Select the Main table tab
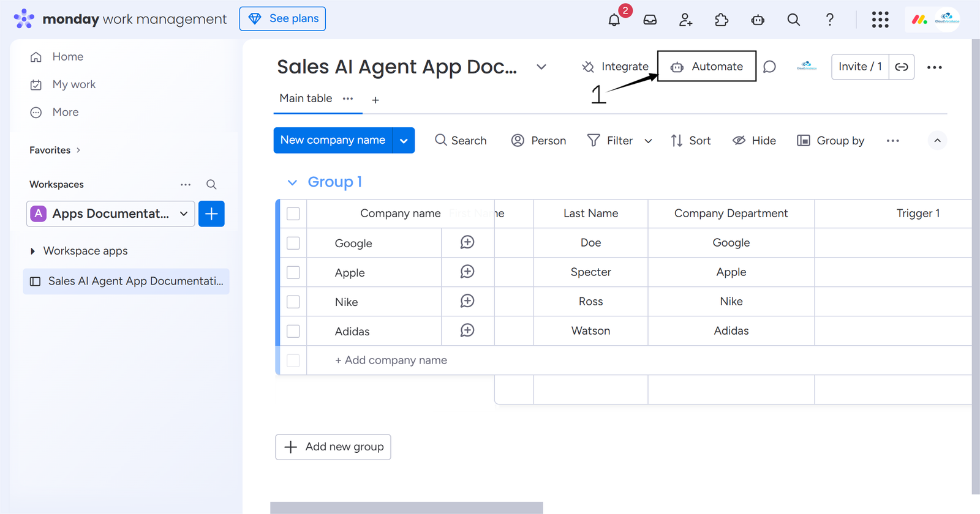980x514 pixels. tap(306, 99)
